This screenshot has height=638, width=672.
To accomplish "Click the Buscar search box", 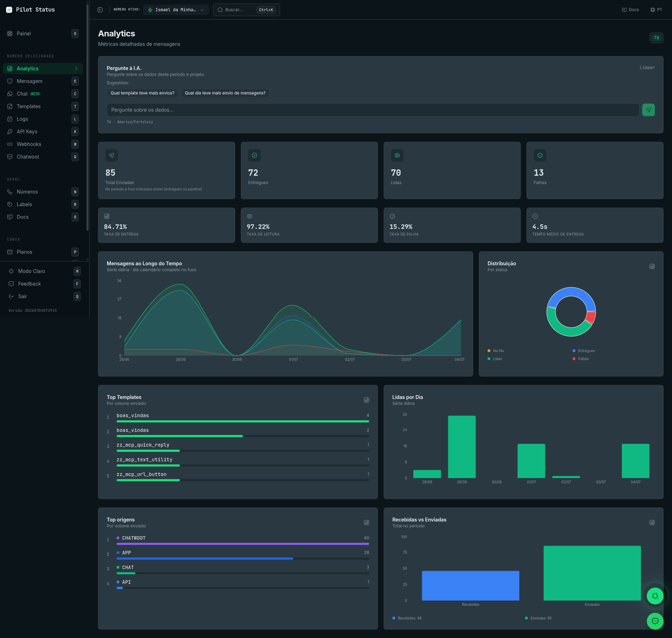I will click(x=246, y=10).
